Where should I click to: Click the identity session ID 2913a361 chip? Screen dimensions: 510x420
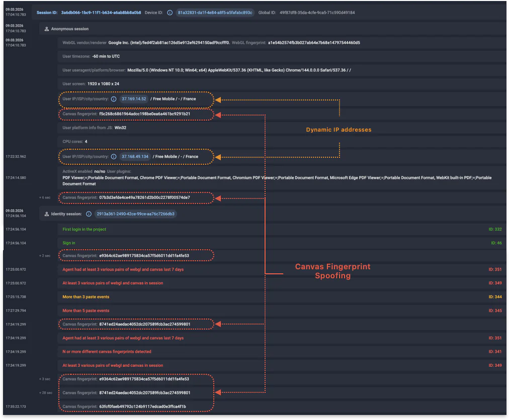135,214
